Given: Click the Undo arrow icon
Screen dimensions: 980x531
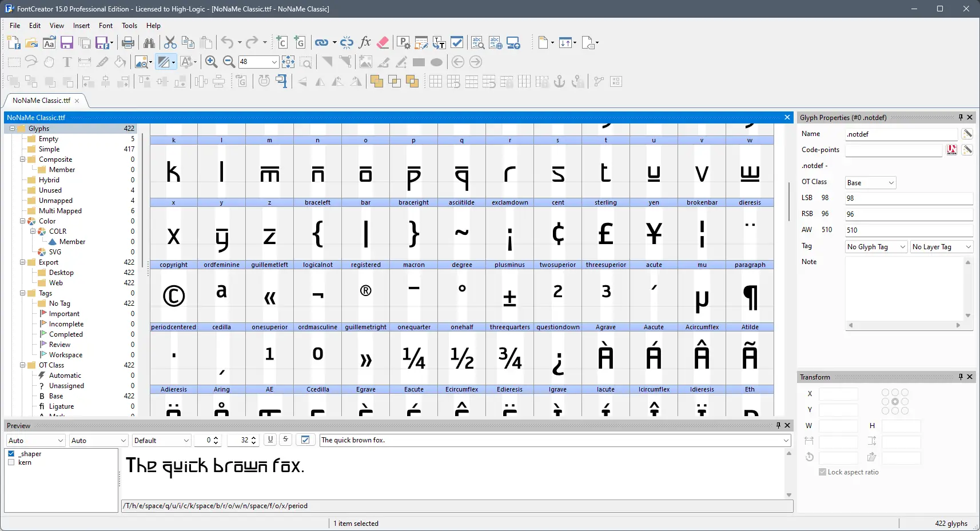Looking at the screenshot, I should (228, 42).
